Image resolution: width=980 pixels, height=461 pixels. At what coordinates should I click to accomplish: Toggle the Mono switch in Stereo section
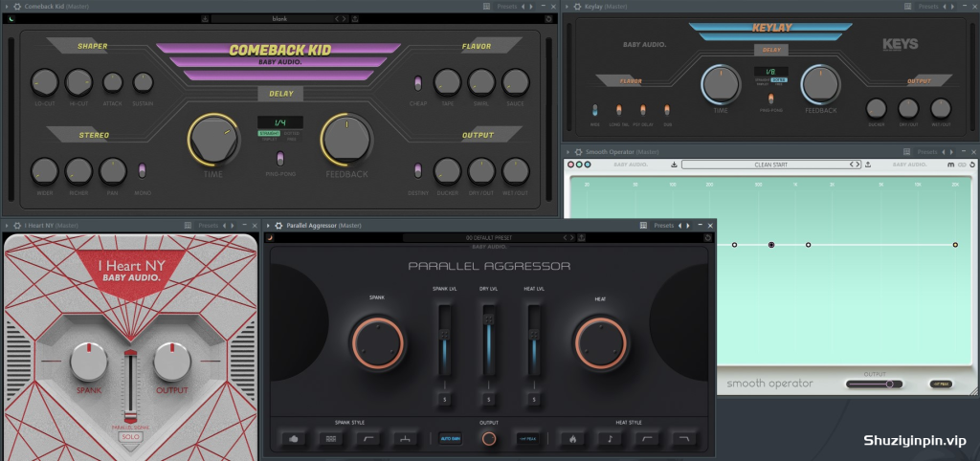(x=142, y=170)
